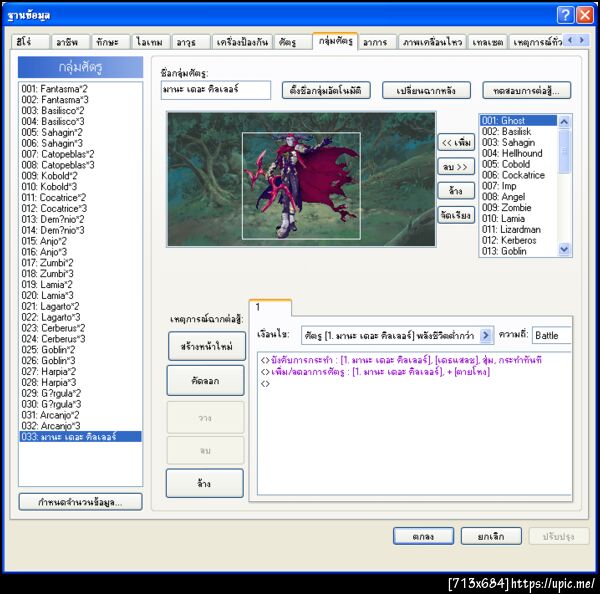Viewport: 600px width, 594px height.
Task: Select troop 028: Harpia*3
Action: [x=80, y=382]
